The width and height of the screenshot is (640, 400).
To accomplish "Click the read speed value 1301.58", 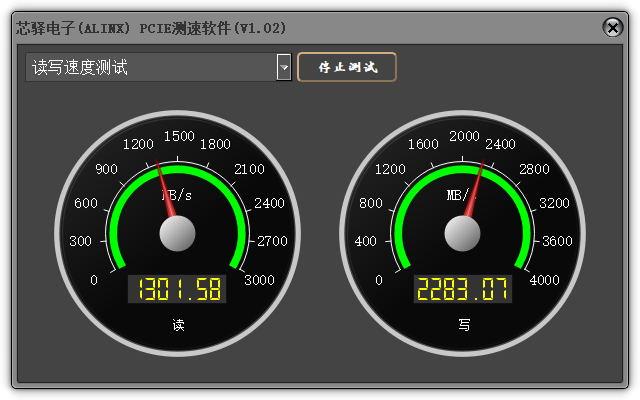I will (x=177, y=289).
